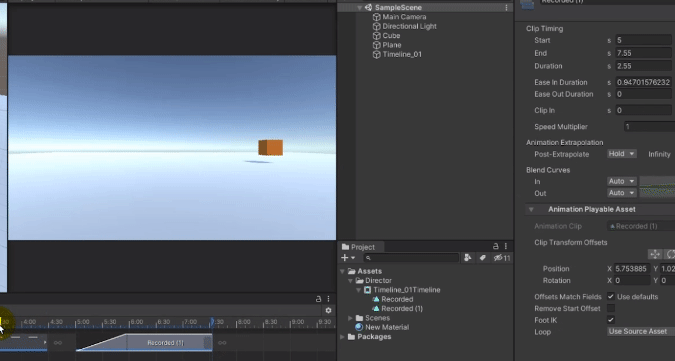Click post-extrapolation infinity icon after Recorded (1) clip

click(x=222, y=343)
